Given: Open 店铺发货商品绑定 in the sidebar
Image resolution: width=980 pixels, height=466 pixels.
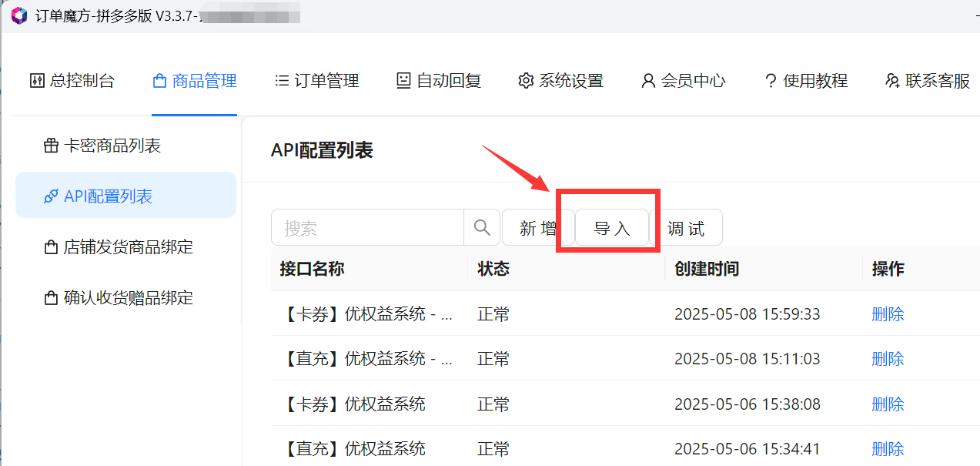Looking at the screenshot, I should tap(125, 247).
